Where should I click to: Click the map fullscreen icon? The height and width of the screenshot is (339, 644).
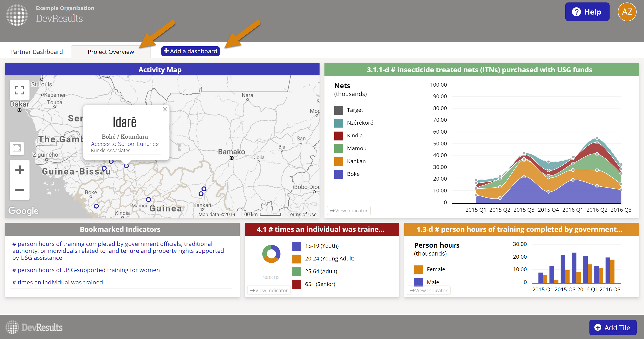coord(19,90)
